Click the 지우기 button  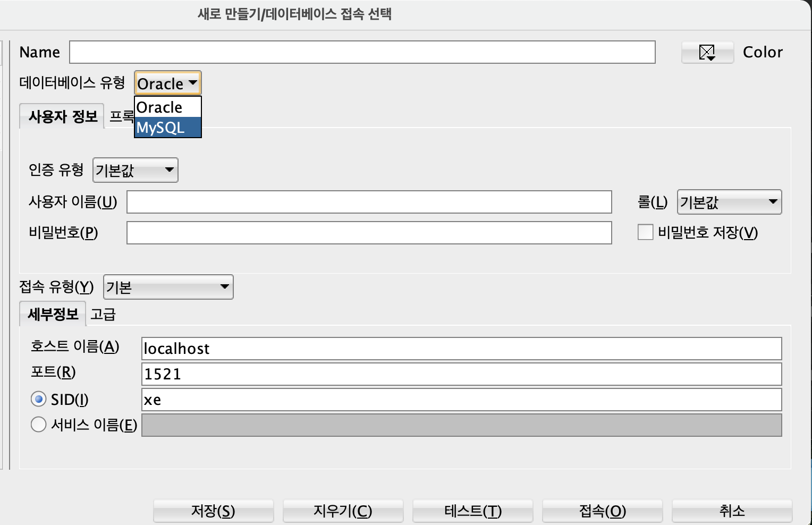tap(343, 511)
